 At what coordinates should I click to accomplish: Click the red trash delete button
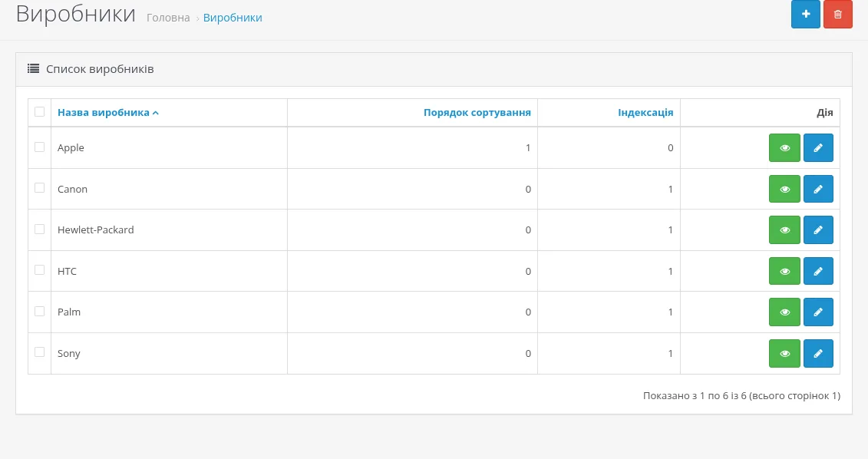pyautogui.click(x=837, y=15)
